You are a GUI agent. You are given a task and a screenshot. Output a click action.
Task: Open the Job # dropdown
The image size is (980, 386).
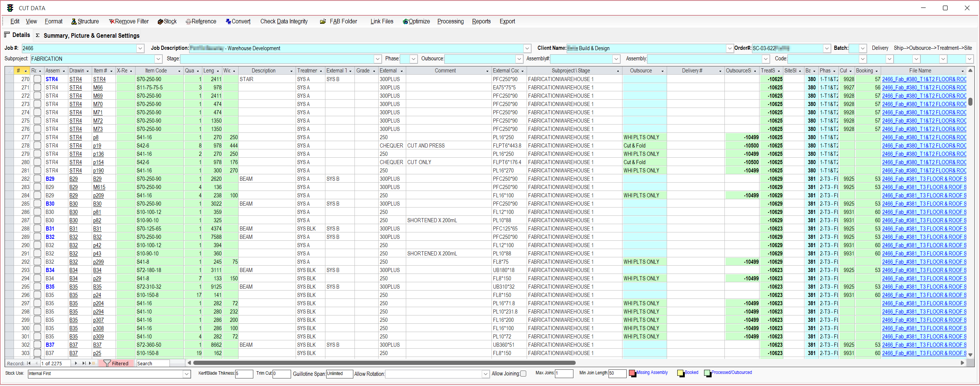click(x=140, y=48)
